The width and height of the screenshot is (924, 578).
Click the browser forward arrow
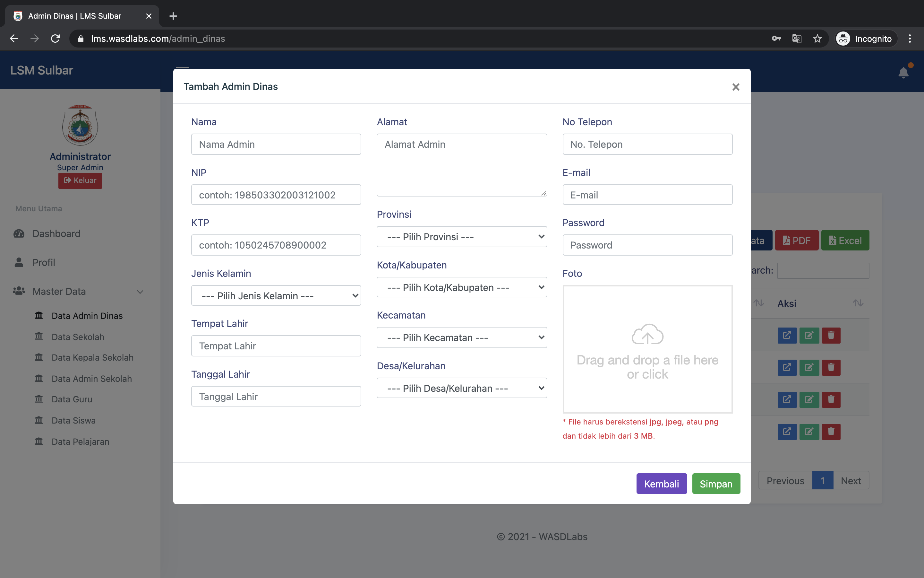[35, 39]
